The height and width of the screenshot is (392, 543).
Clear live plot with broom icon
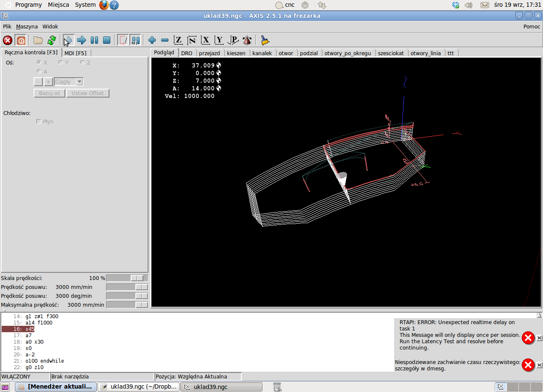(x=265, y=40)
